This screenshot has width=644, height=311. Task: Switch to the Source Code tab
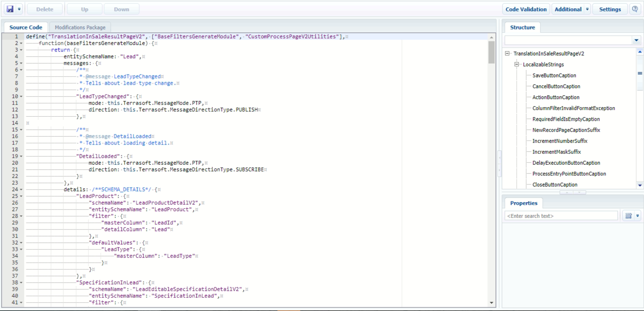coord(26,27)
